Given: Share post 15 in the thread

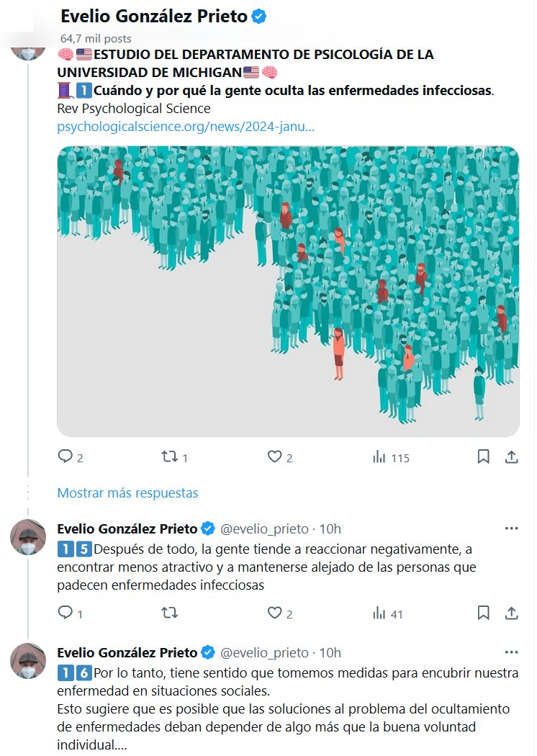Looking at the screenshot, I should coord(511,613).
